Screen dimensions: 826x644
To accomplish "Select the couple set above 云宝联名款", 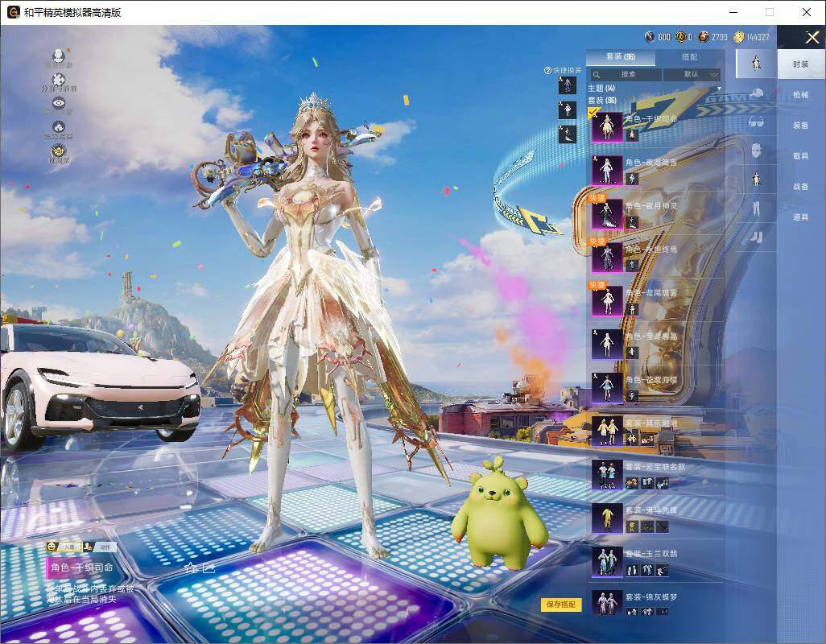I will [607, 431].
